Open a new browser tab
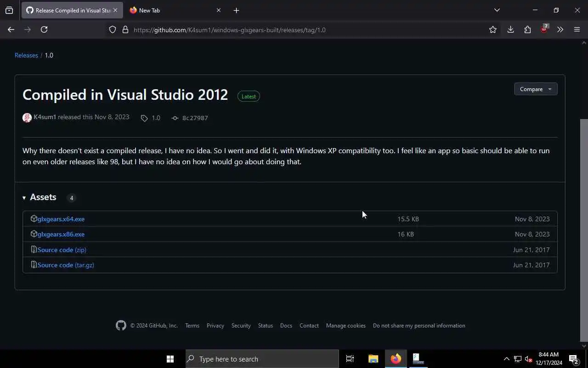Viewport: 588px width, 368px height. click(236, 10)
